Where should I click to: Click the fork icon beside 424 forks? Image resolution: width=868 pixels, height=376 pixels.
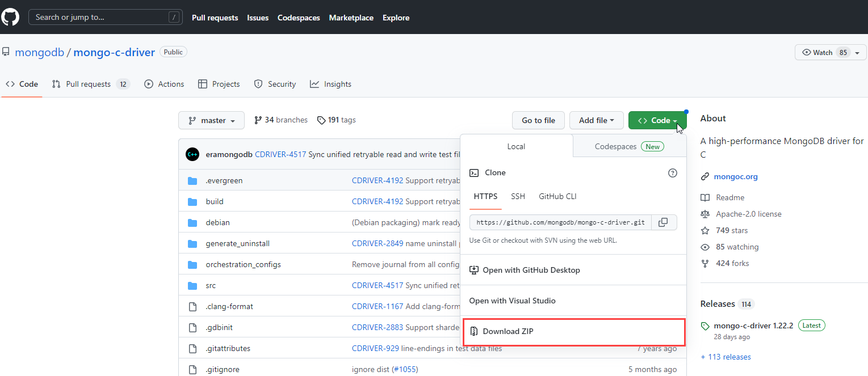pos(705,264)
